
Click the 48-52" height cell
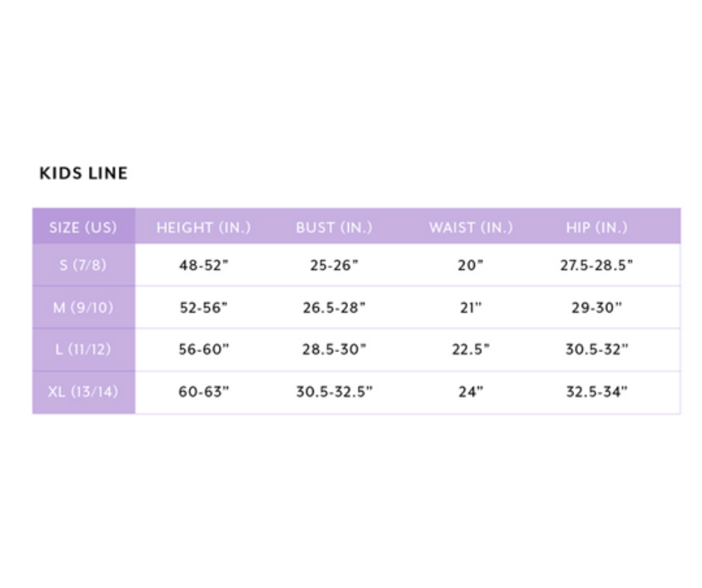pyautogui.click(x=203, y=266)
